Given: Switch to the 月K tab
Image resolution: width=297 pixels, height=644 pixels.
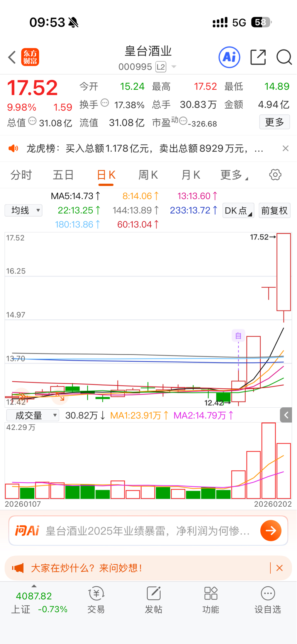Looking at the screenshot, I should coord(191,175).
